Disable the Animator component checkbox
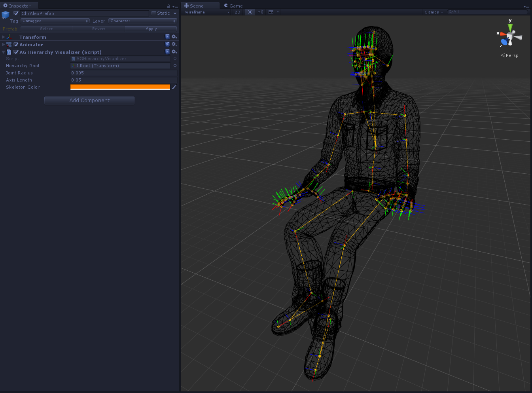532x393 pixels. (x=16, y=44)
